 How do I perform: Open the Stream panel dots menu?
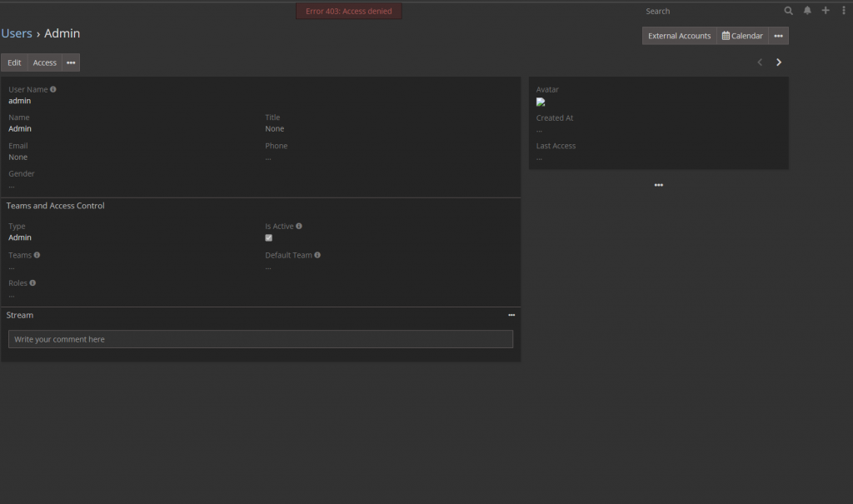click(511, 315)
